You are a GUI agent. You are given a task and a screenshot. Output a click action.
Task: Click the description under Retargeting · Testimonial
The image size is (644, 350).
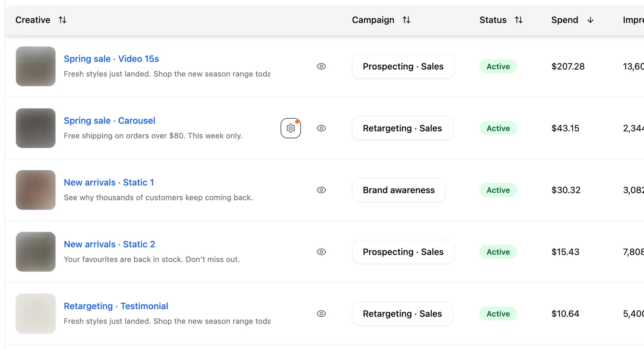167,321
